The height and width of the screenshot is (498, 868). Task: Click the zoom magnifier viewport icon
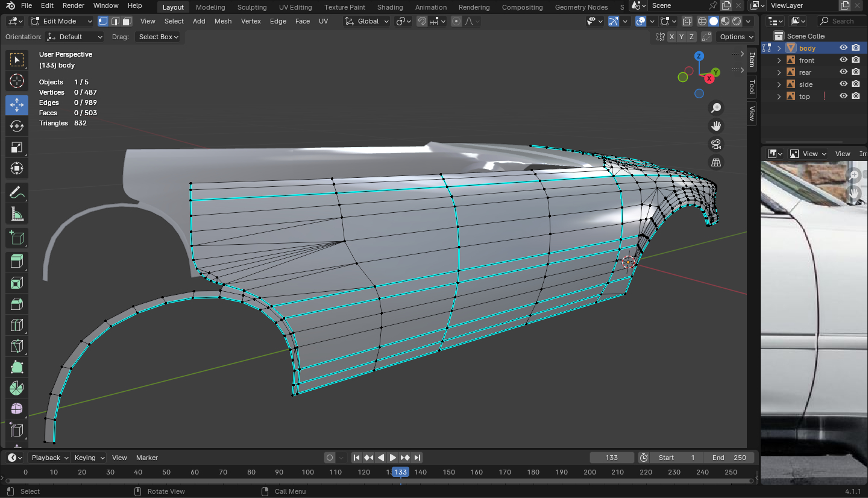point(716,108)
